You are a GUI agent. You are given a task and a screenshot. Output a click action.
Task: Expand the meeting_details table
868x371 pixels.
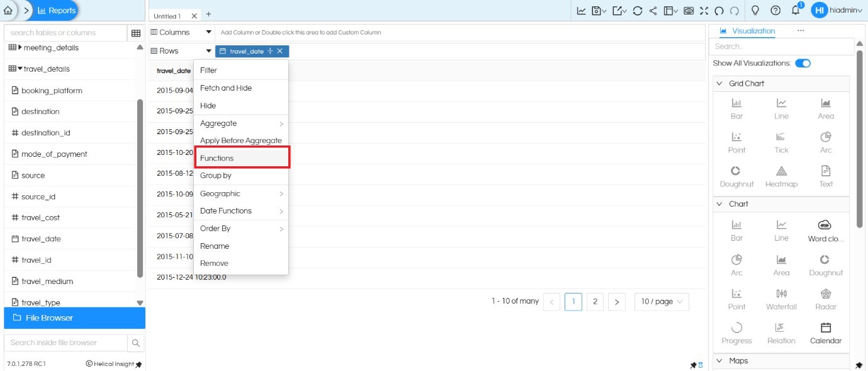pos(20,48)
